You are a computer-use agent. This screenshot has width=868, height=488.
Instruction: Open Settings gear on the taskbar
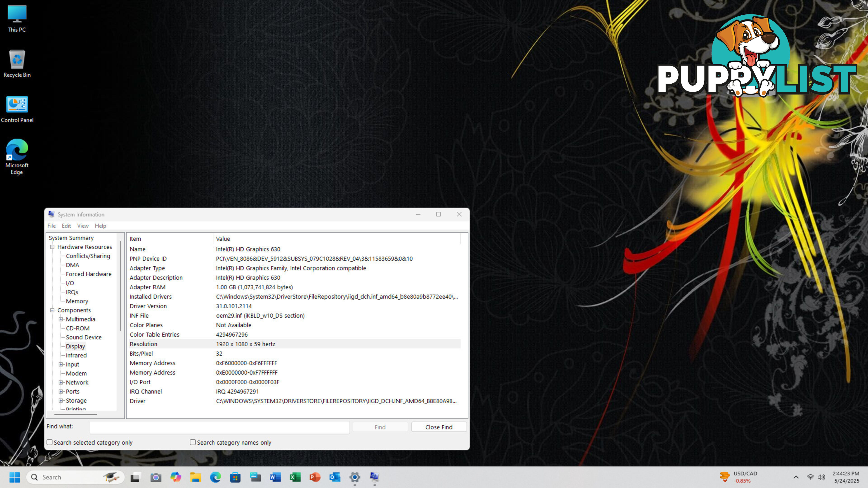[x=355, y=477]
